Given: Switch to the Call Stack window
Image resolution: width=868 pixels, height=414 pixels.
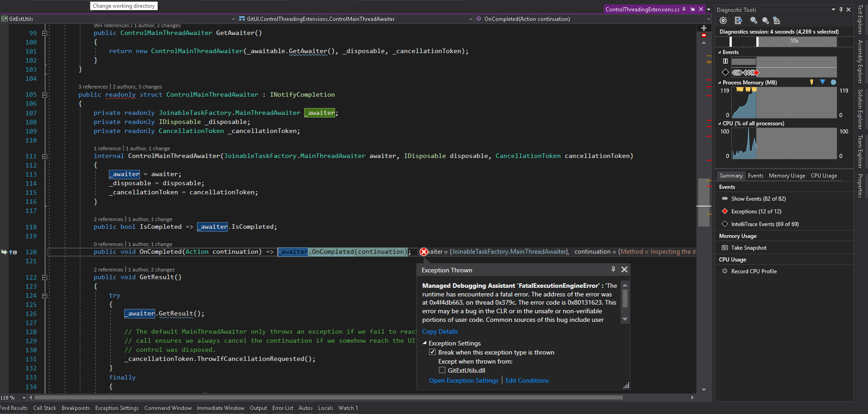Looking at the screenshot, I should pos(44,408).
